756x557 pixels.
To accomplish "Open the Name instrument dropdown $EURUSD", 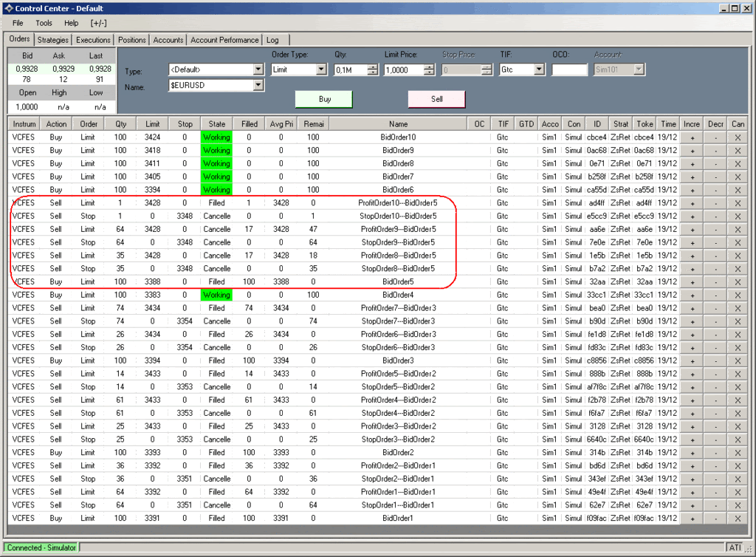I will pyautogui.click(x=258, y=86).
